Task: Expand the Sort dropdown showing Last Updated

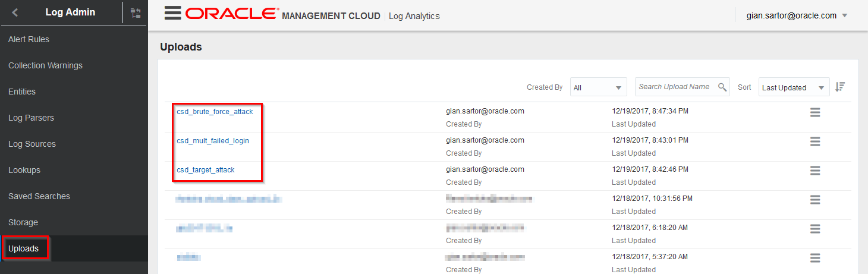Action: [794, 87]
